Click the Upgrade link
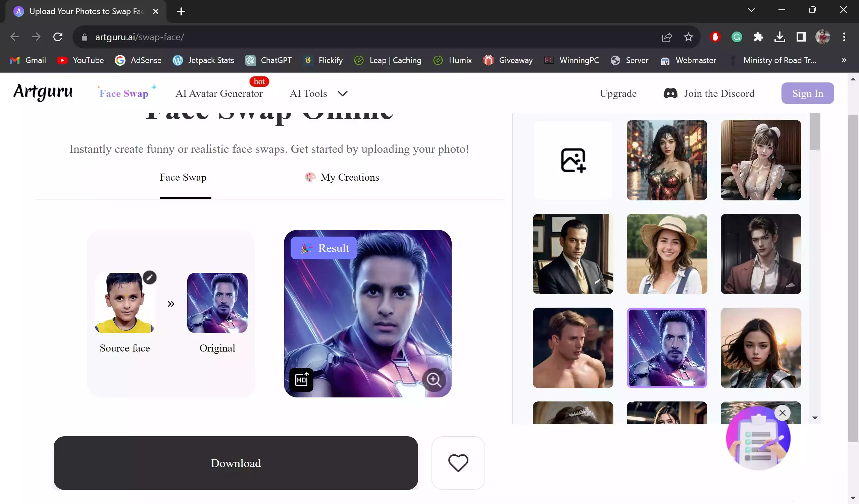The image size is (859, 504). pyautogui.click(x=618, y=93)
